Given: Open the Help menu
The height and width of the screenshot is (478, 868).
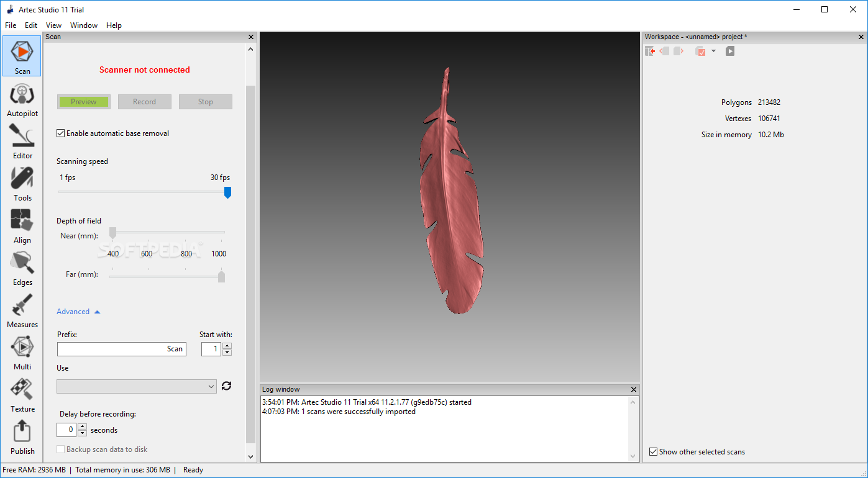Looking at the screenshot, I should [114, 25].
